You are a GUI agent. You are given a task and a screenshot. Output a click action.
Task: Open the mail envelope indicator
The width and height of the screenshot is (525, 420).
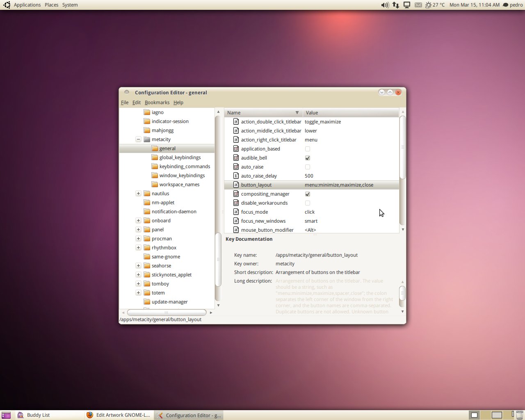coord(418,5)
